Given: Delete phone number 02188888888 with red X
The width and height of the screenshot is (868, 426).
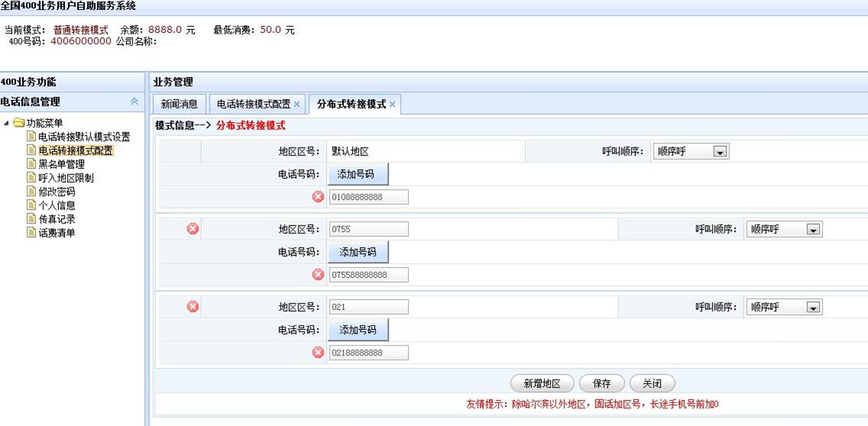Looking at the screenshot, I should coord(318,353).
